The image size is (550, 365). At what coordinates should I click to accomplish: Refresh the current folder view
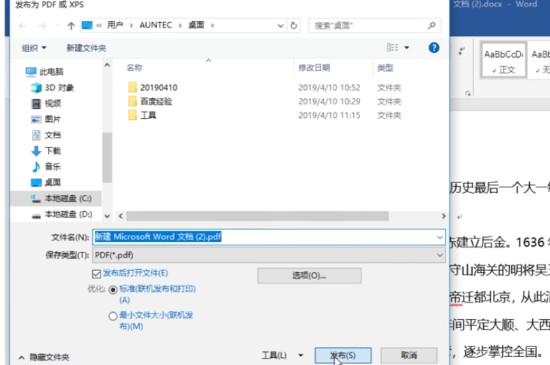tap(294, 26)
